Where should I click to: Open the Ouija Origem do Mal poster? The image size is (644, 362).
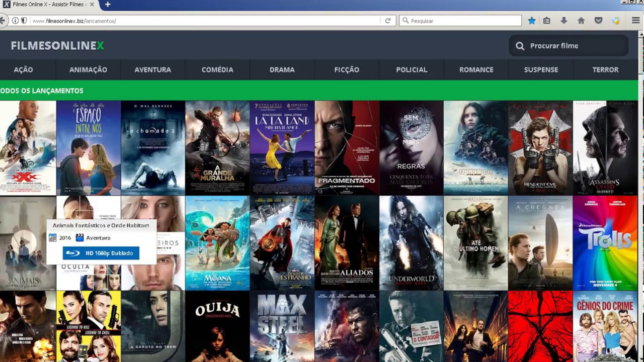click(217, 326)
